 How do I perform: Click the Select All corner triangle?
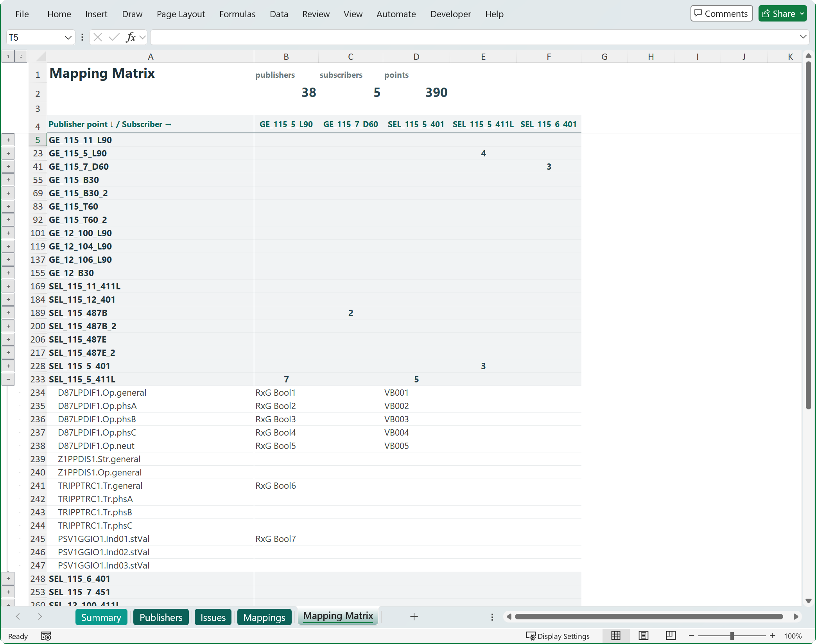click(40, 57)
